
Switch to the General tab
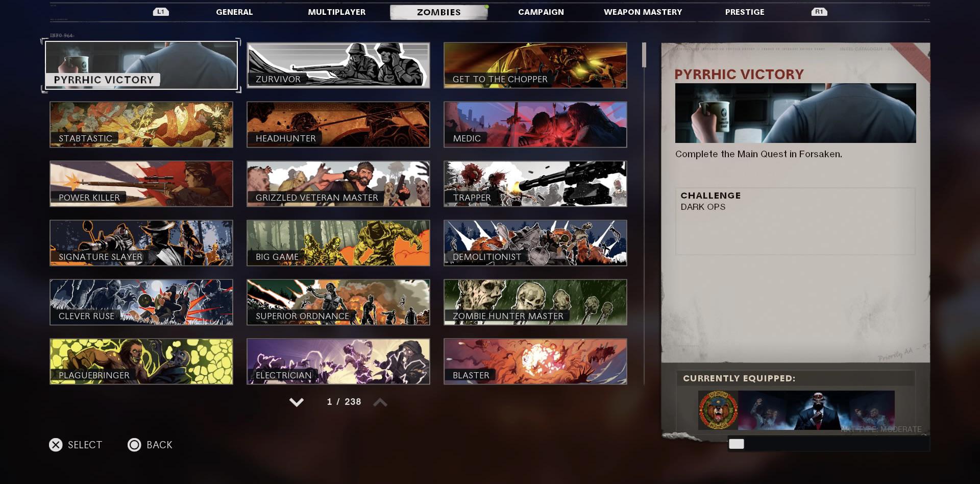(x=234, y=12)
